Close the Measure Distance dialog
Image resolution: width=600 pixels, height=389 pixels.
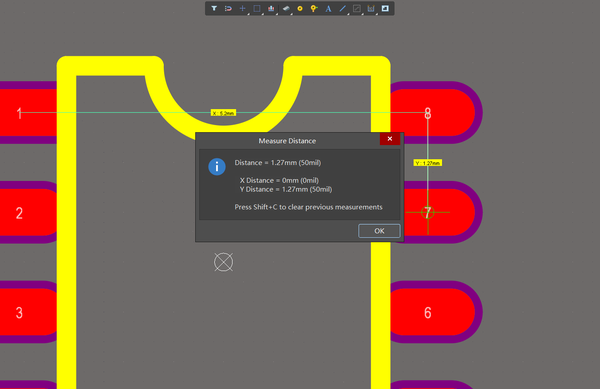[x=390, y=139]
